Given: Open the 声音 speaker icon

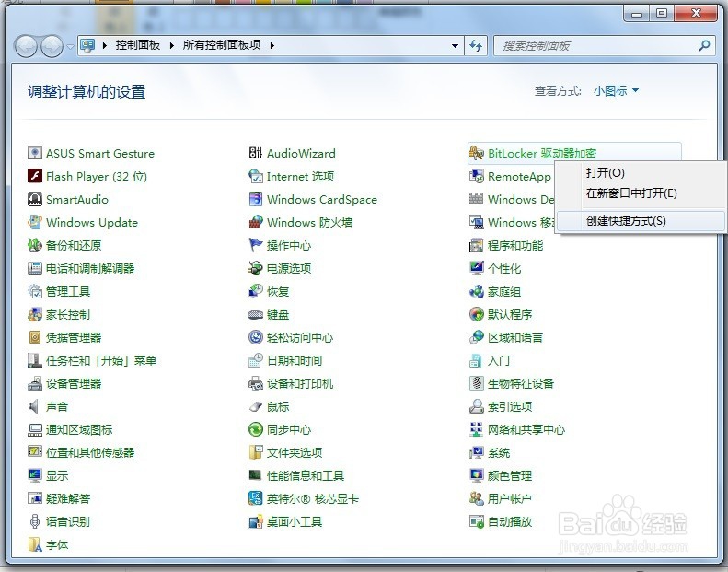Looking at the screenshot, I should pos(35,406).
